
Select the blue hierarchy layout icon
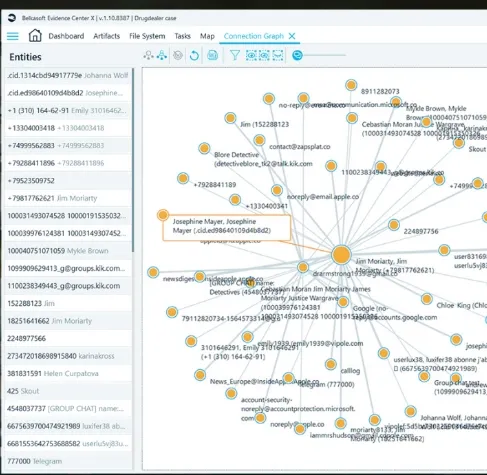(162, 55)
